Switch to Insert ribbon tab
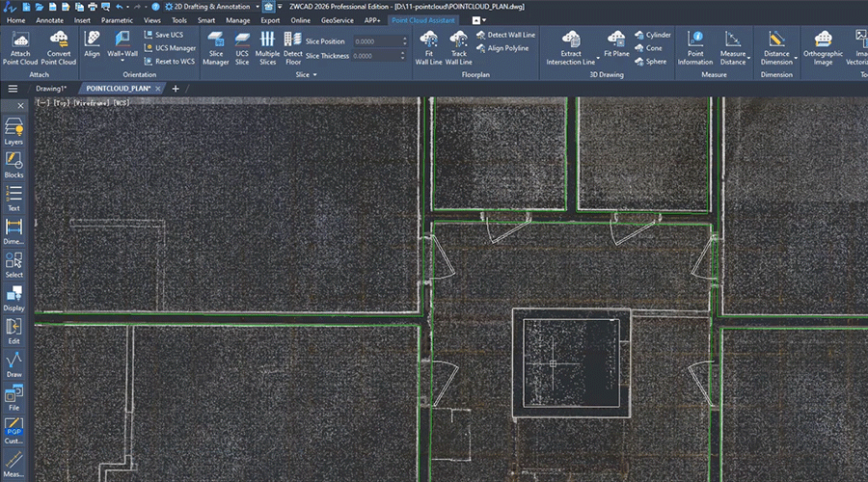The width and height of the screenshot is (868, 482). pyautogui.click(x=82, y=20)
